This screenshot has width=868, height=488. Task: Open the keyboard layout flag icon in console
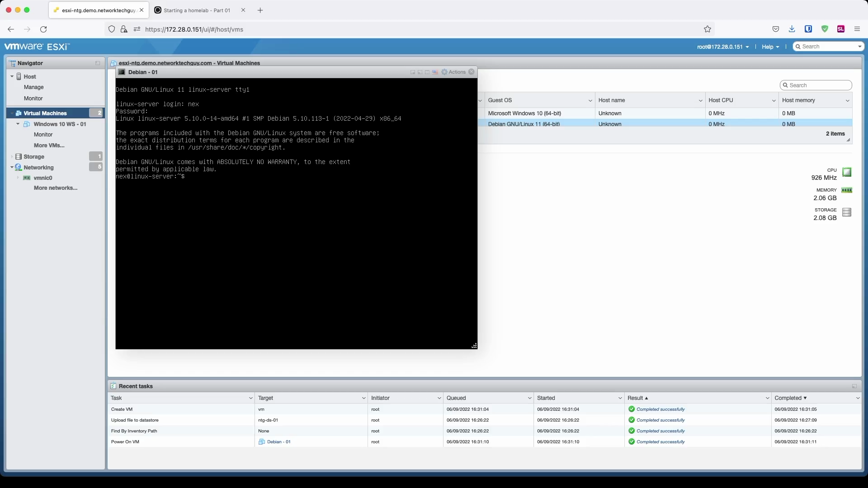(x=435, y=72)
